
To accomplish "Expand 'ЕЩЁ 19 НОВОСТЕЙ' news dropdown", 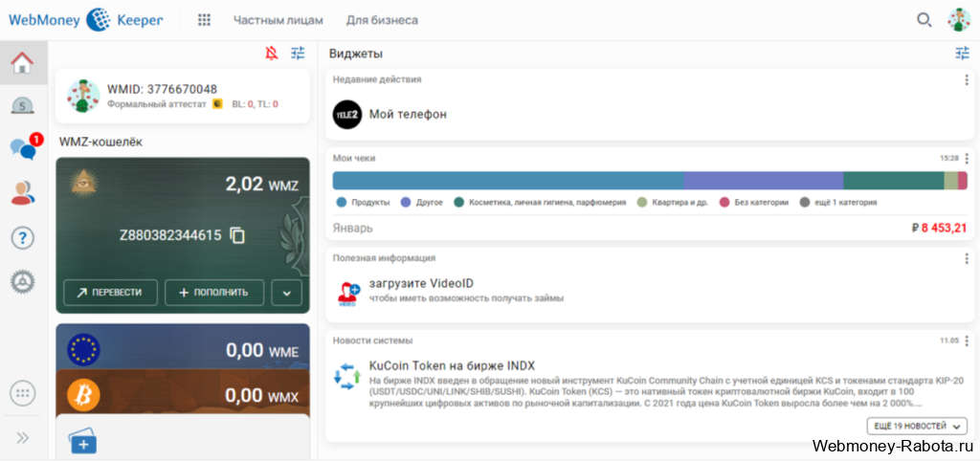I will 917,426.
